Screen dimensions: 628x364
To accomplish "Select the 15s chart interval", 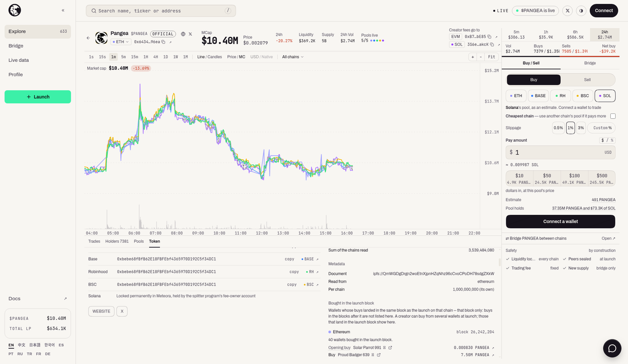I will (x=102, y=57).
